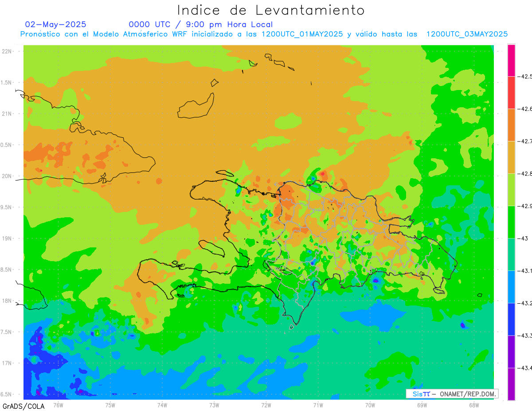
Task: Click the legend value '-42.7'
Action: (525, 141)
